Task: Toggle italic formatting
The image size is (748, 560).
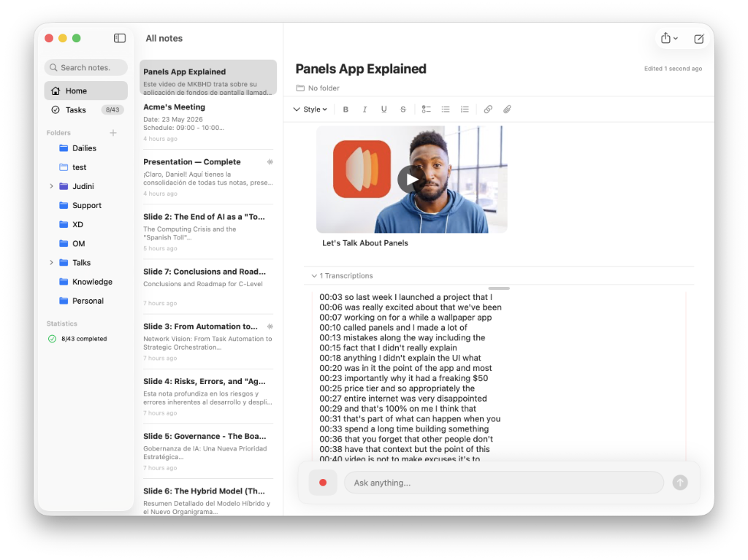Action: [365, 110]
